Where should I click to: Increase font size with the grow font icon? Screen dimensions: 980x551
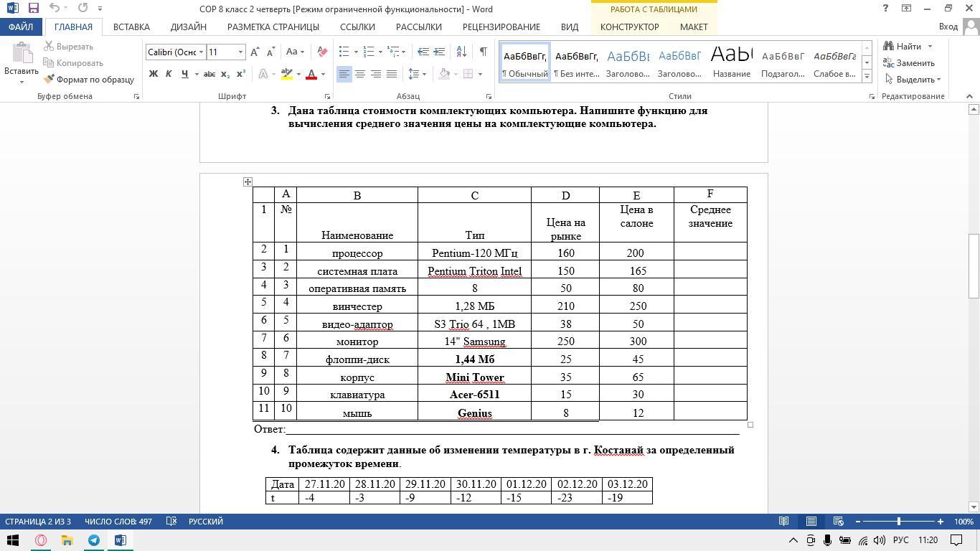tap(255, 52)
